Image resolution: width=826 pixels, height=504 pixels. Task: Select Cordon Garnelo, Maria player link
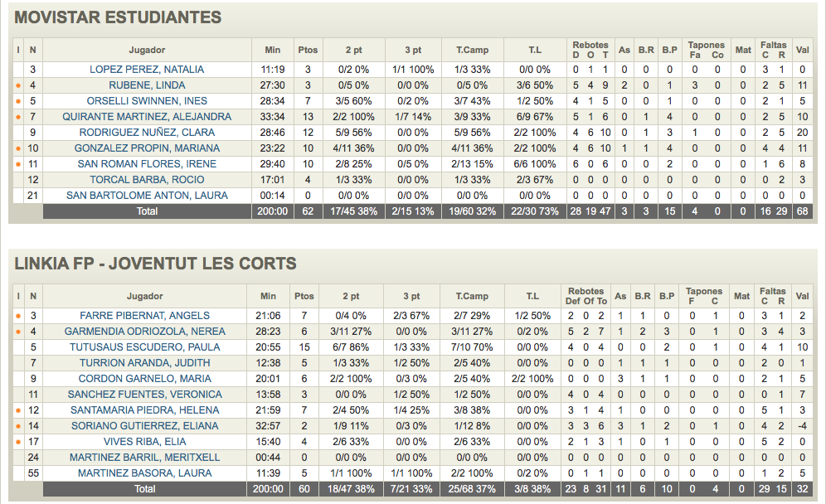[x=145, y=379]
